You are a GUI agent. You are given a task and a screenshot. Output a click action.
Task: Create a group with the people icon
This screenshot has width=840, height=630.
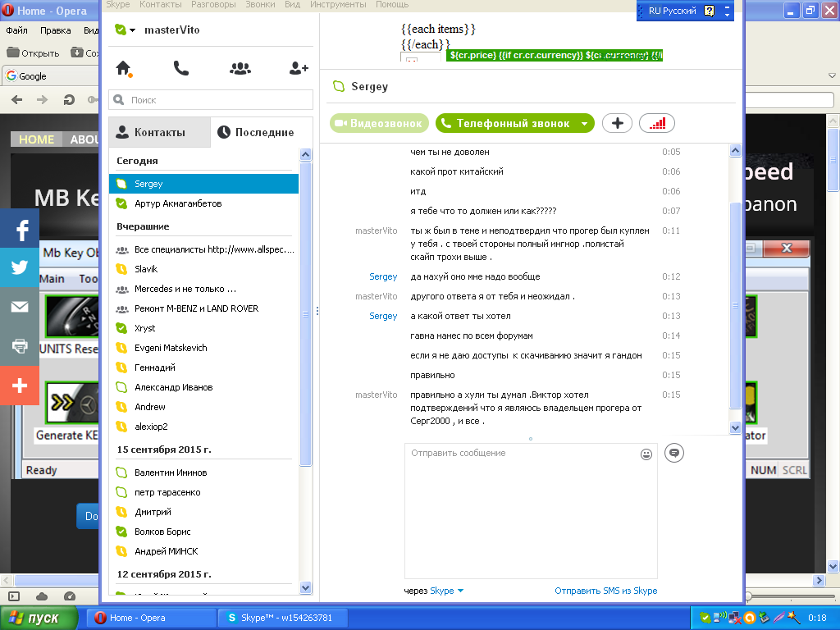[240, 69]
